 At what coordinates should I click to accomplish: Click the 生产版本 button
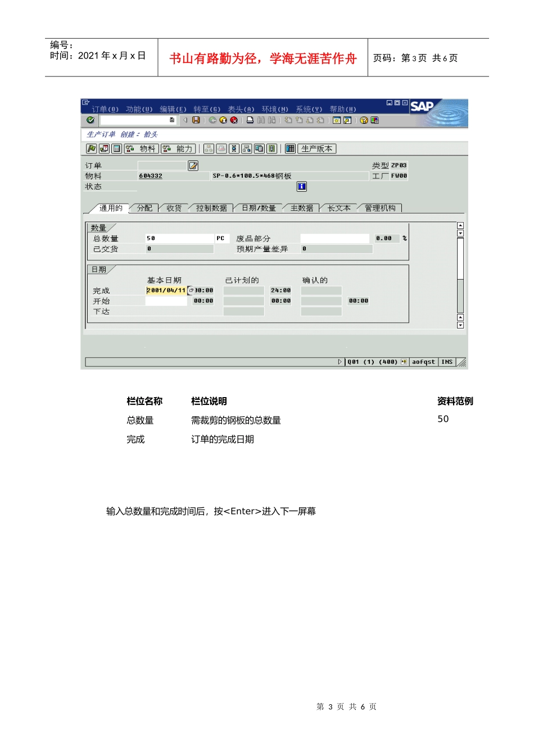[316, 148]
